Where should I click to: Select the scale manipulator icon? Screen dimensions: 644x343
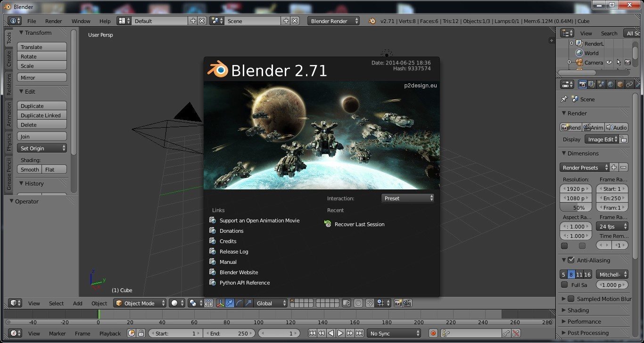tap(248, 303)
